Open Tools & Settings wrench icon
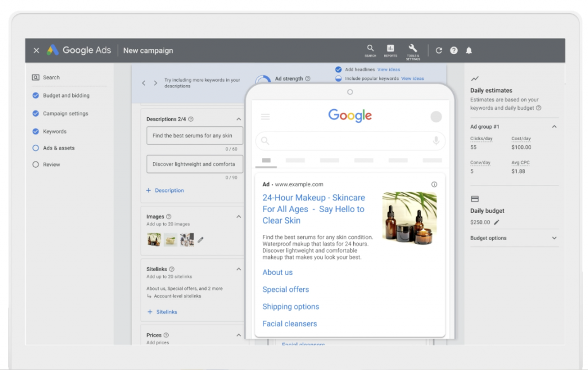The width and height of the screenshot is (588, 370). pos(412,50)
